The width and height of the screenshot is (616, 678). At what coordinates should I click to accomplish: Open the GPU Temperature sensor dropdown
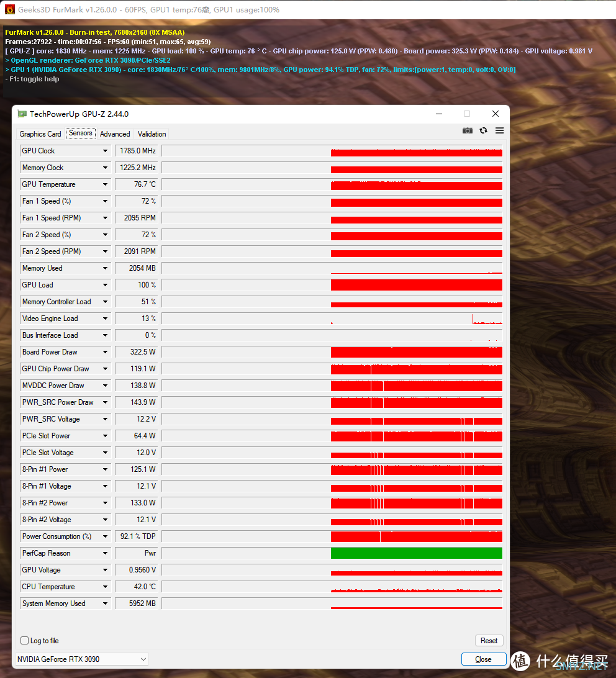(105, 184)
